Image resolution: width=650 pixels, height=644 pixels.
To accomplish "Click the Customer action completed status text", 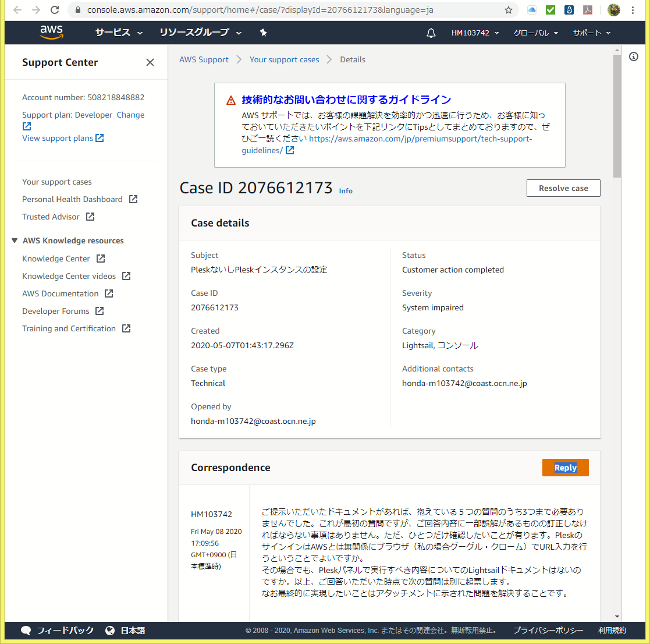I will coord(453,270).
